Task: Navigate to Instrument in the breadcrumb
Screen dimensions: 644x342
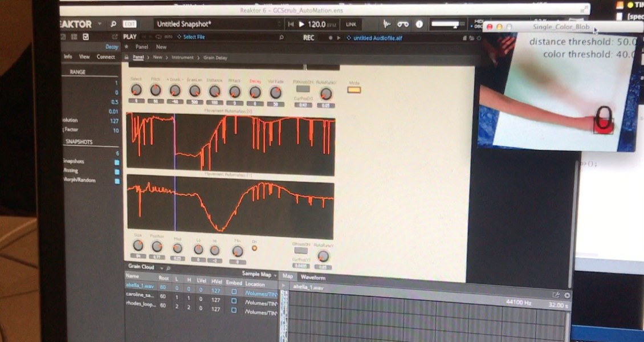Action: point(182,58)
